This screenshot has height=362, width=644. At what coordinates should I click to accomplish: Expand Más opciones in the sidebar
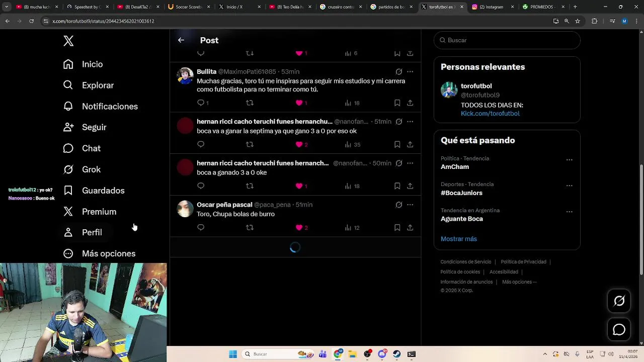[100, 253]
